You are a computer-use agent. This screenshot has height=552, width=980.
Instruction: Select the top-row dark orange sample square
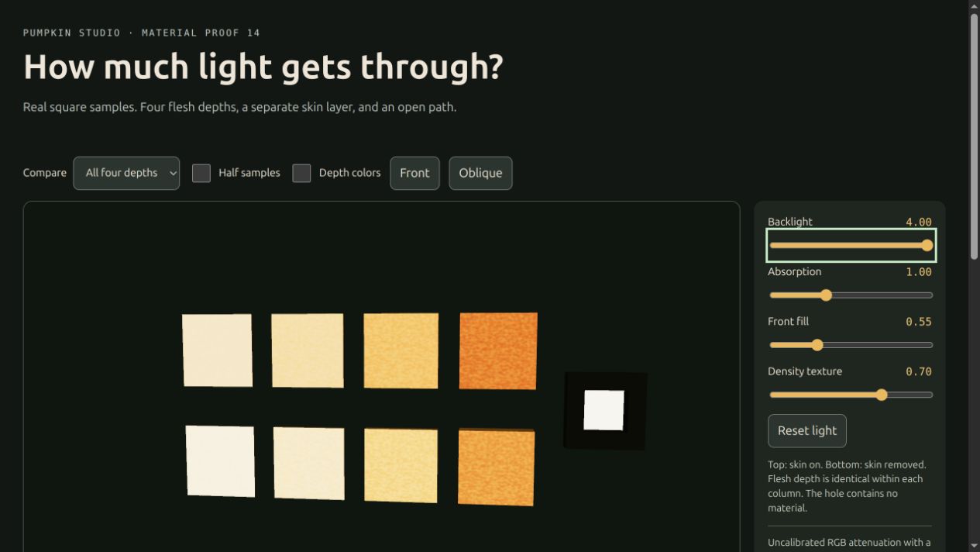tap(498, 350)
